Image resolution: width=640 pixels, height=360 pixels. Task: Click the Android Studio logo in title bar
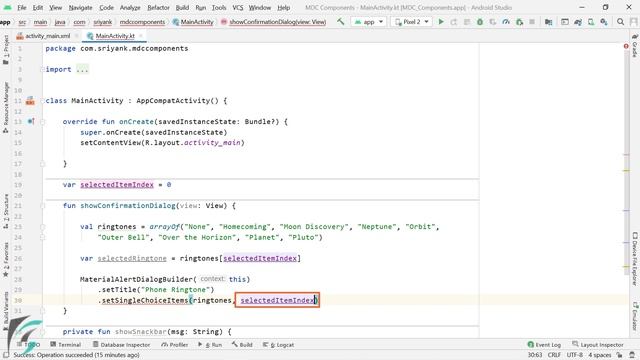pyautogui.click(x=7, y=7)
